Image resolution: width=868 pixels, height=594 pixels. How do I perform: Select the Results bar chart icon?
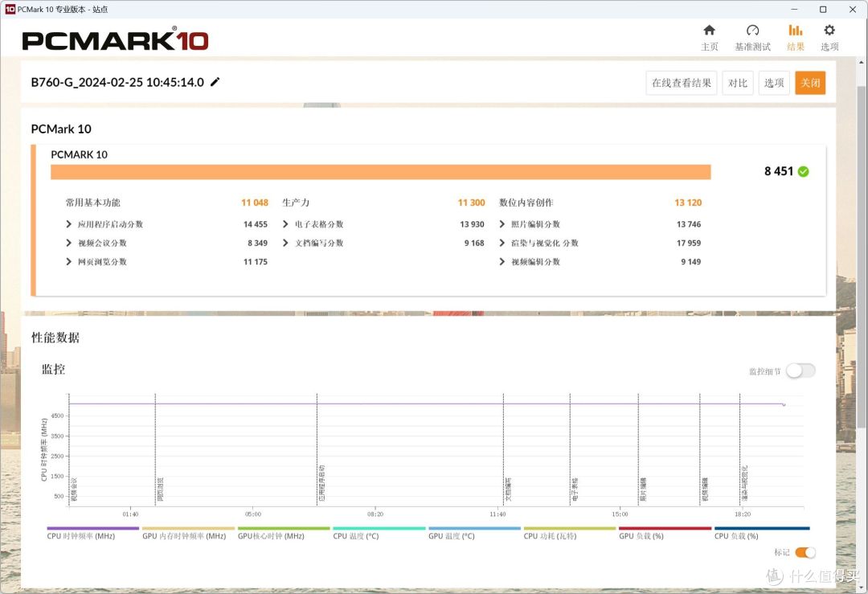point(796,31)
